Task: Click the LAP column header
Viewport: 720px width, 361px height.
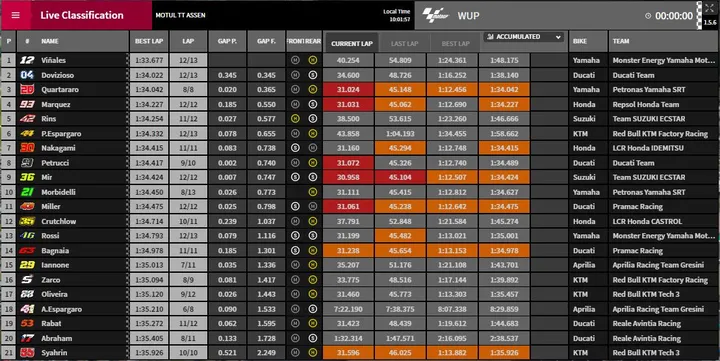Action: 188,41
